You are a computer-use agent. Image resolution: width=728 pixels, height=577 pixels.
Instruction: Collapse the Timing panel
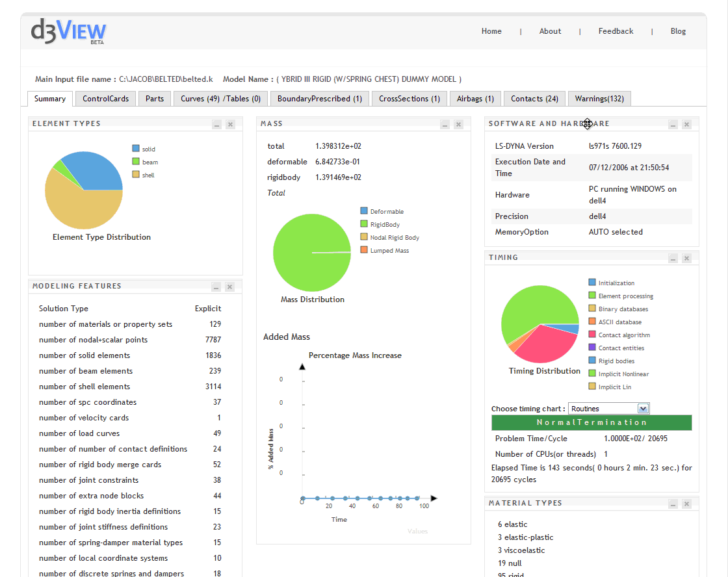[x=673, y=258]
